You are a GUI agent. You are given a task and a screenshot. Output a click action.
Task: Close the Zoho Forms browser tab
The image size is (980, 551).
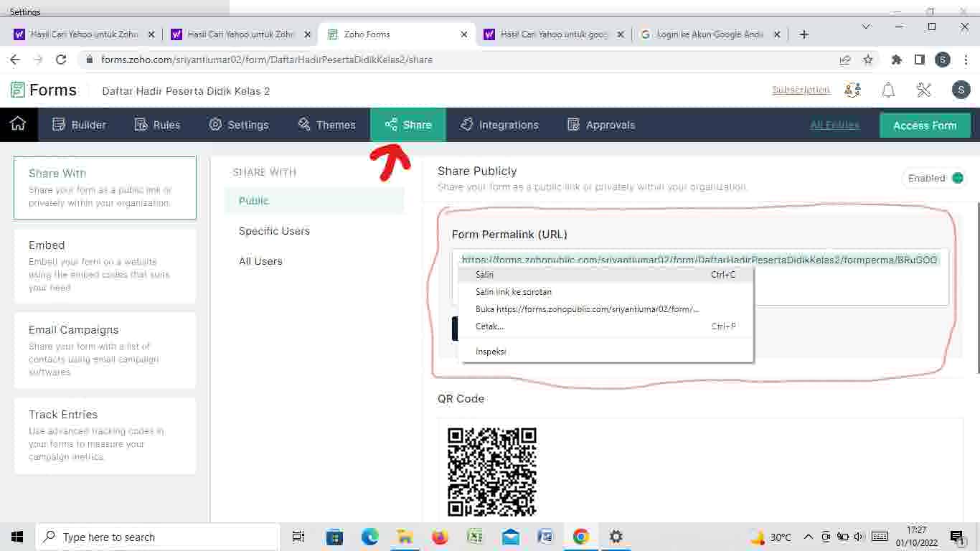tap(464, 34)
